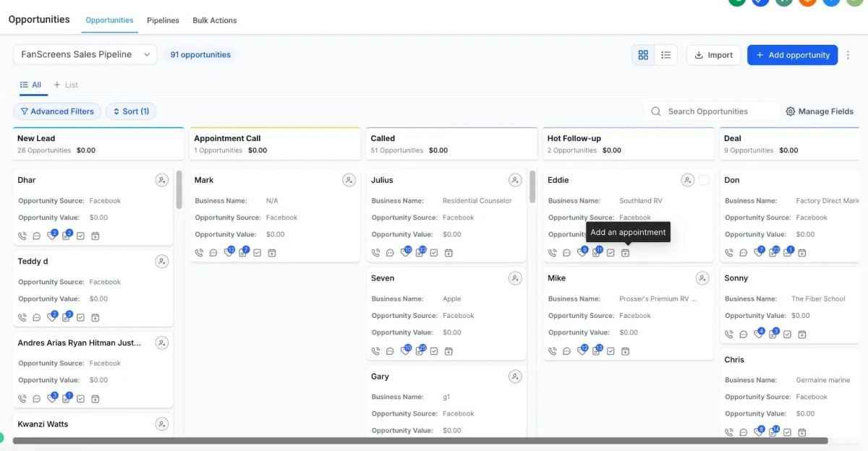Open the tasks checkbox icon on Julius's card

[434, 253]
